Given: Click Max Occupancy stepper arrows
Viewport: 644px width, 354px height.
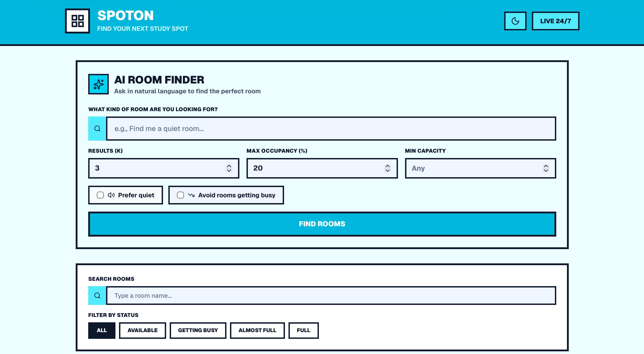Looking at the screenshot, I should pyautogui.click(x=387, y=168).
